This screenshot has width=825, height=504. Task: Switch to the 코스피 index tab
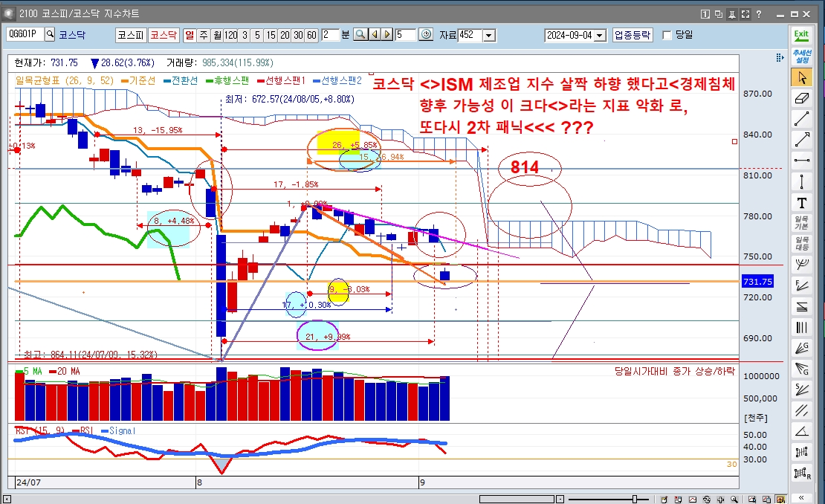130,34
